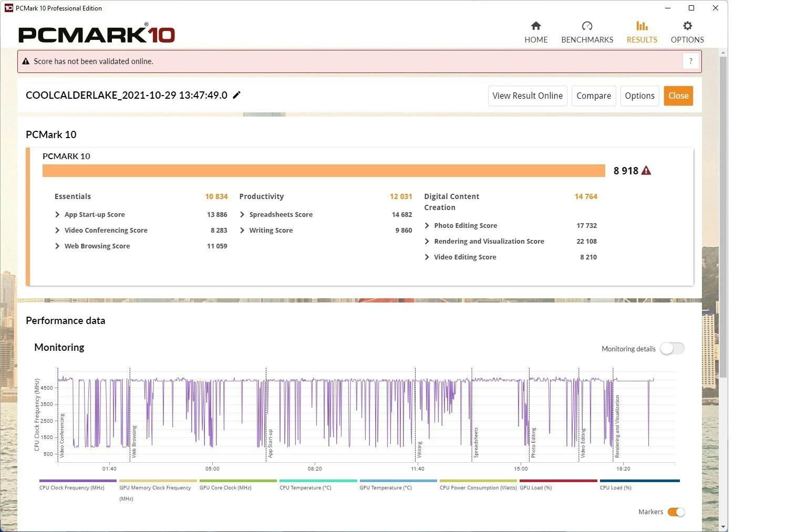
Task: Click the orange Close result button
Action: [x=678, y=96]
